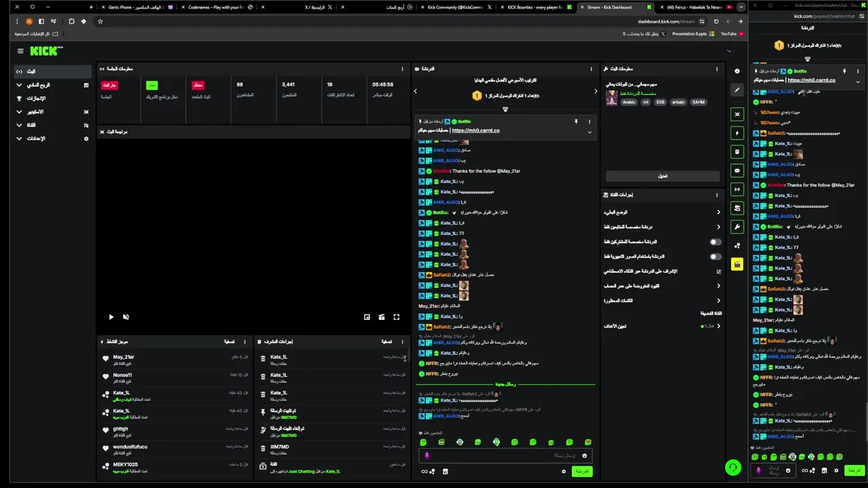Screen dimensions: 868x488
Task: Open the settings sidebar section
Action: pos(53,138)
